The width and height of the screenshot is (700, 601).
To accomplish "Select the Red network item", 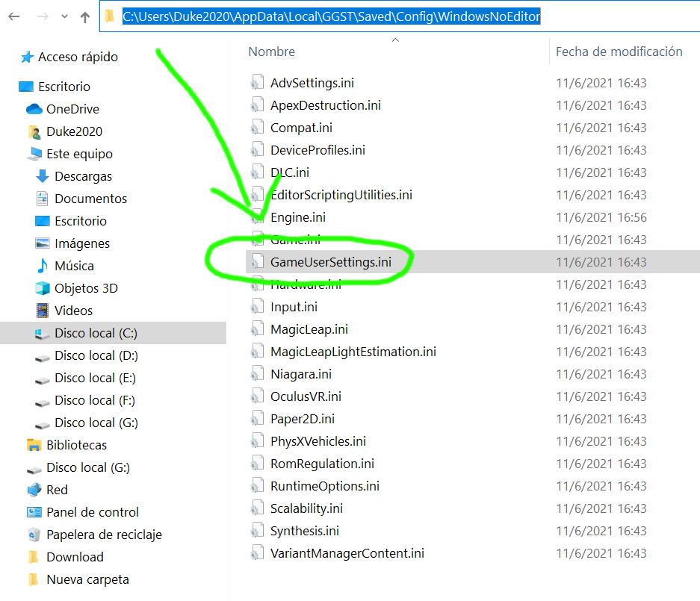I will pos(57,490).
